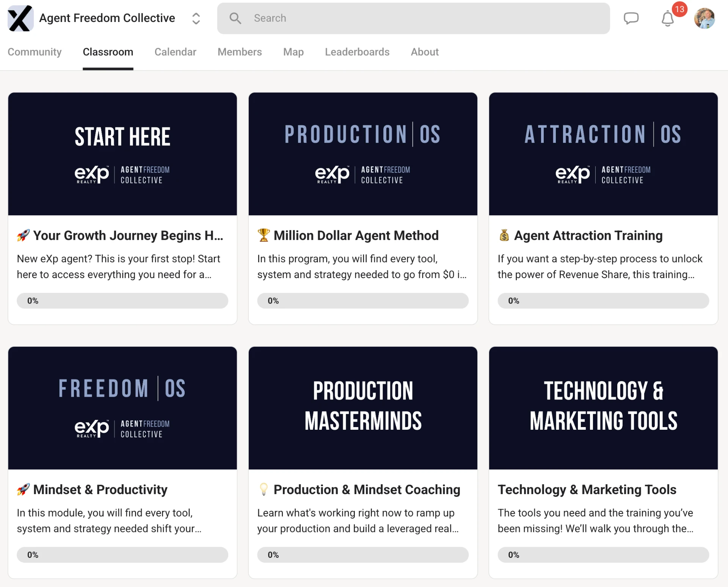This screenshot has width=728, height=587.
Task: Click description 'New eXp agent? This is your first stop'
Action: [x=119, y=266]
